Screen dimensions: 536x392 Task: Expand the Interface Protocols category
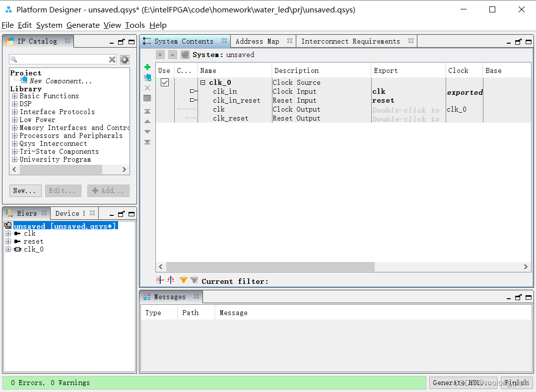pos(14,112)
